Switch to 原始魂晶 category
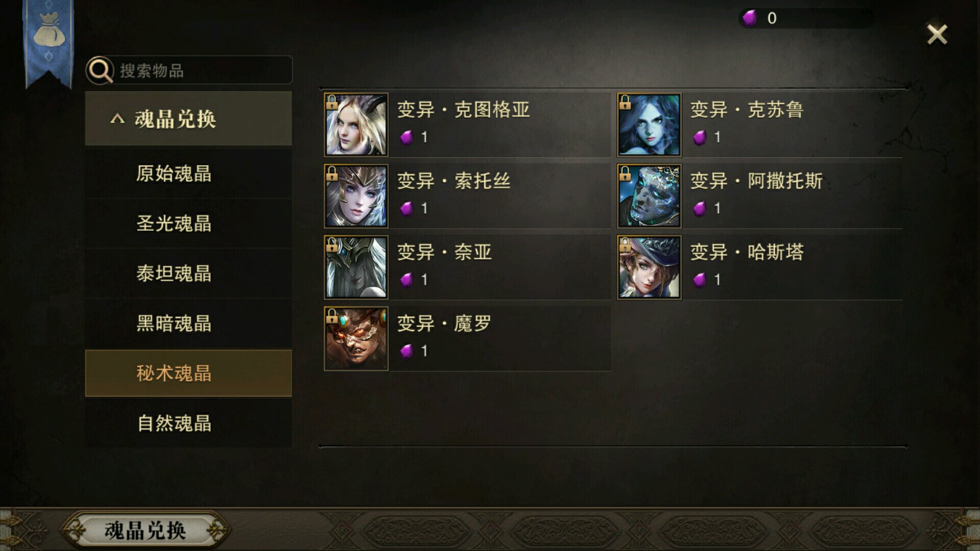The image size is (980, 551). pyautogui.click(x=188, y=173)
